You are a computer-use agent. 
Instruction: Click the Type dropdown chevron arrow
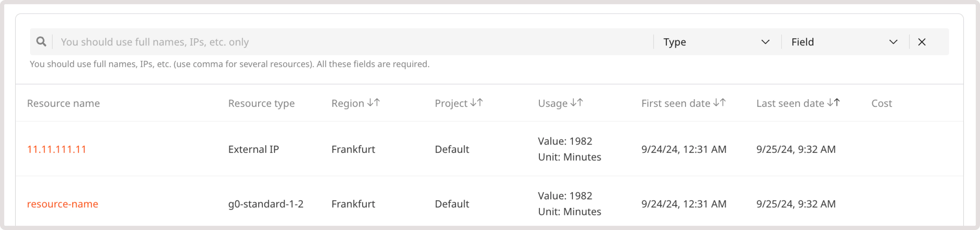tap(765, 42)
